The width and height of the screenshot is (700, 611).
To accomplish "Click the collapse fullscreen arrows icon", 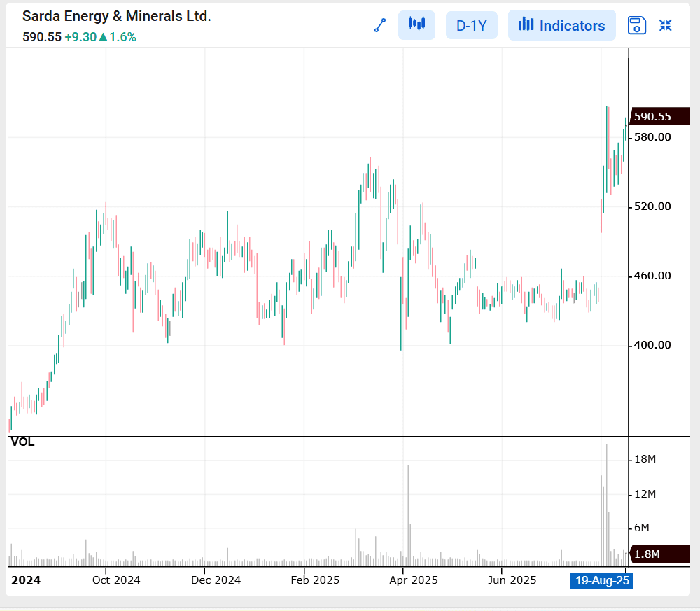I will coord(666,25).
